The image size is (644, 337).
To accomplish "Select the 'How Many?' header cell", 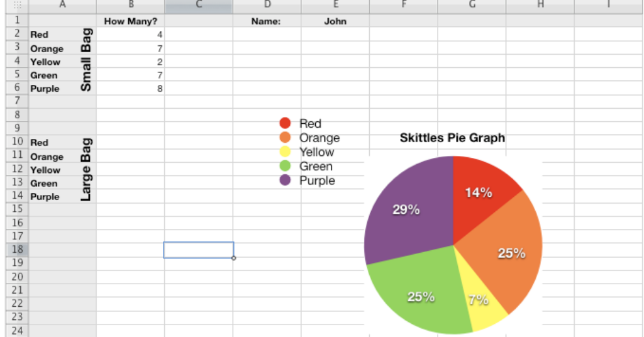I will (x=131, y=21).
